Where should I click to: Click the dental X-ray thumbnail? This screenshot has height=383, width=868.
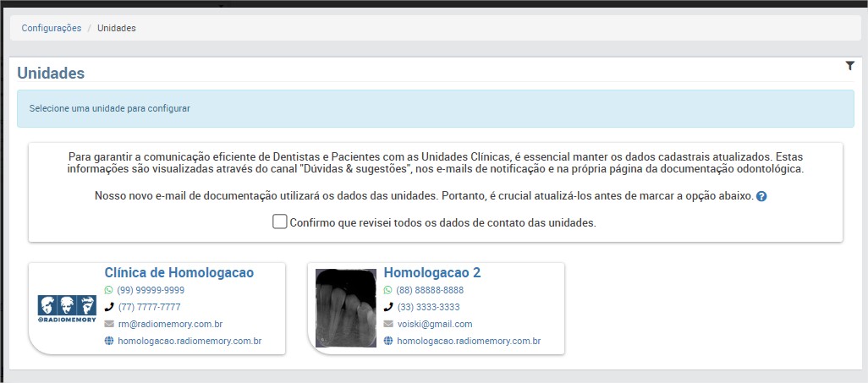pyautogui.click(x=346, y=309)
